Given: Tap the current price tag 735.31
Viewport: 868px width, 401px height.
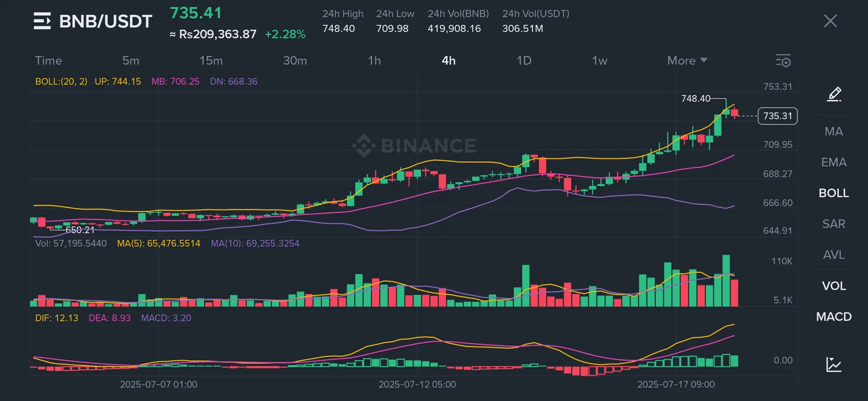Looking at the screenshot, I should point(777,116).
